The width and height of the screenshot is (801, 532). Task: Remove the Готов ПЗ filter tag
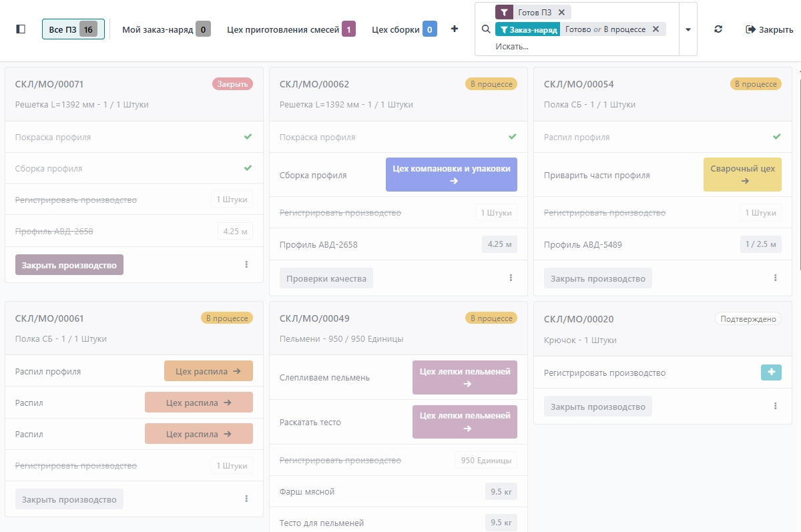pyautogui.click(x=561, y=13)
